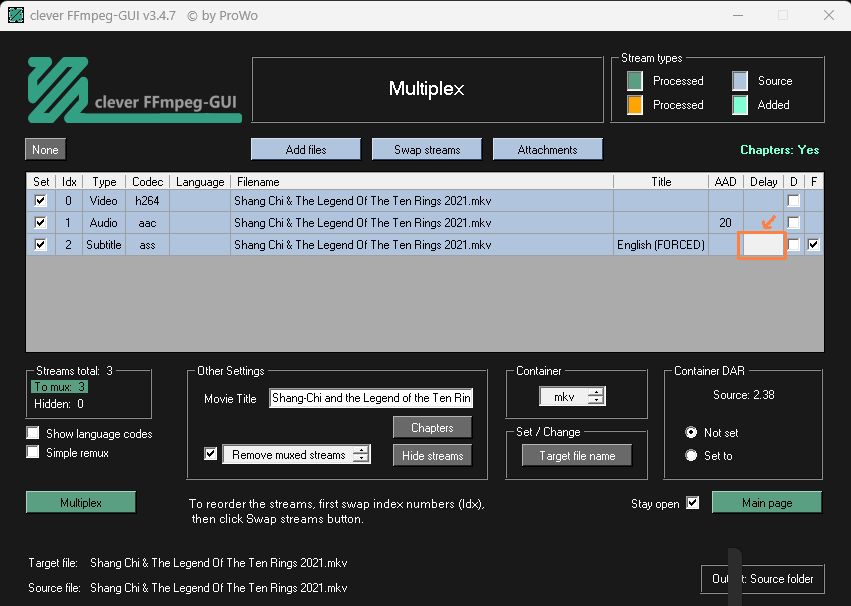851x606 pixels.
Task: Click the Target file path text
Action: 219,563
